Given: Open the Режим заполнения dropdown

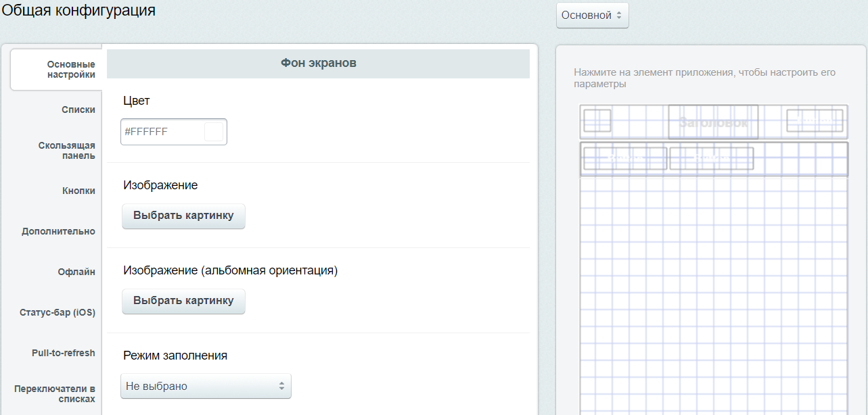Looking at the screenshot, I should pyautogui.click(x=206, y=386).
